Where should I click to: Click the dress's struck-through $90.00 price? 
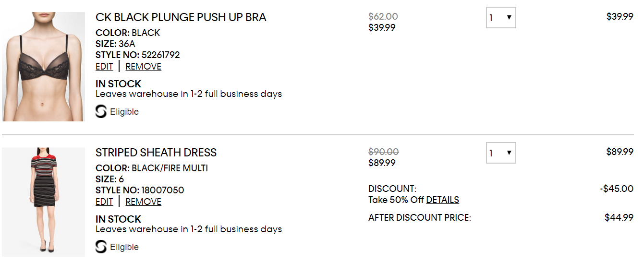click(x=383, y=152)
